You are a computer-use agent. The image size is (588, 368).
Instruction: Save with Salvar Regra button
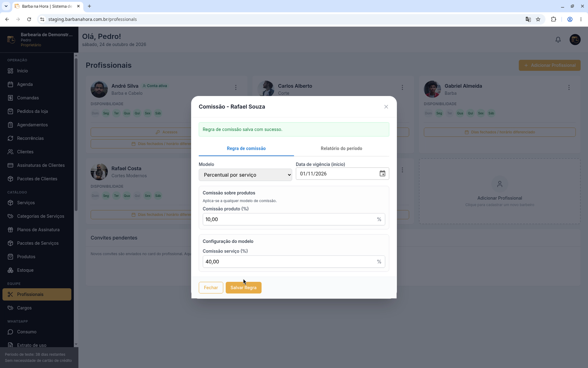coord(243,288)
